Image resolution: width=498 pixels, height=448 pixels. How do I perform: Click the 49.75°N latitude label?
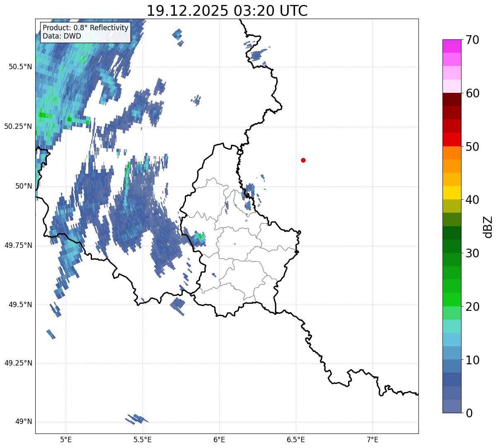[18, 245]
